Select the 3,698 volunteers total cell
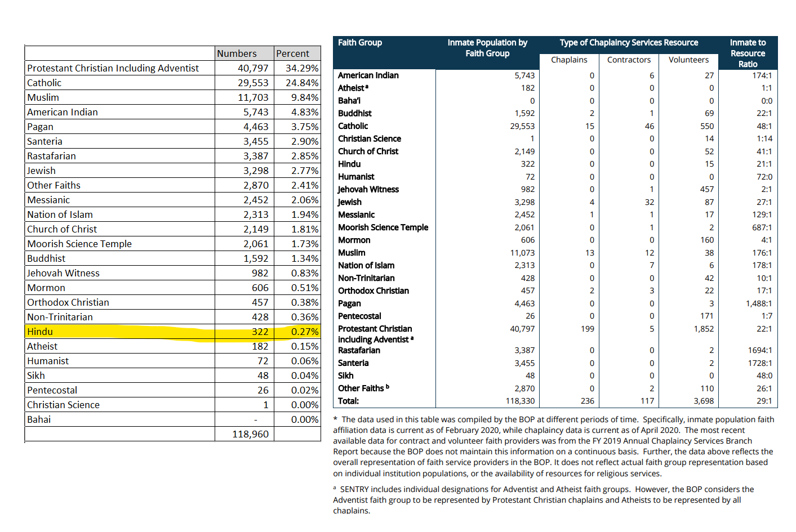This screenshot has width=796, height=532. point(704,401)
